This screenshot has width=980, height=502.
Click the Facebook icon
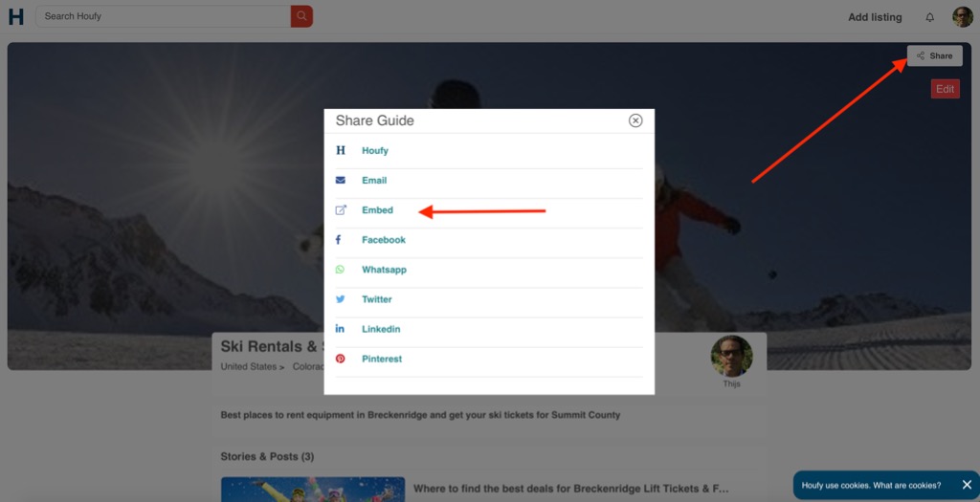pos(339,240)
